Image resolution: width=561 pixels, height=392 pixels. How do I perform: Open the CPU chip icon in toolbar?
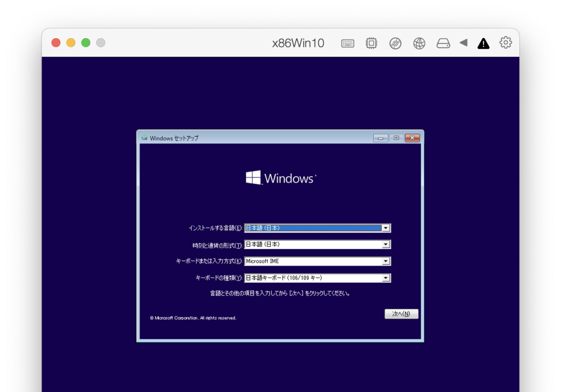371,43
